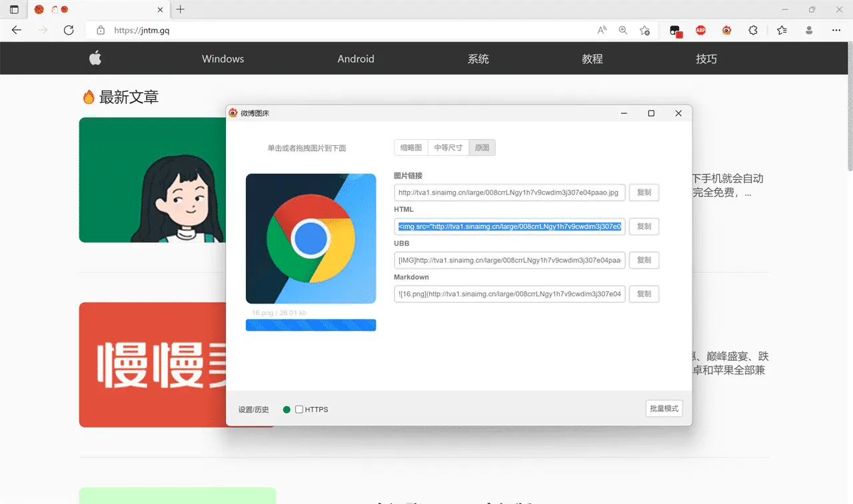
Task: Click the Read Aloud icon in address bar
Action: pyautogui.click(x=602, y=30)
